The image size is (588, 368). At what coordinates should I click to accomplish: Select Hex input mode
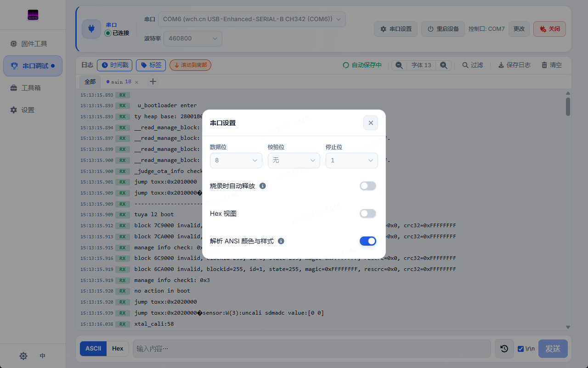click(x=118, y=349)
